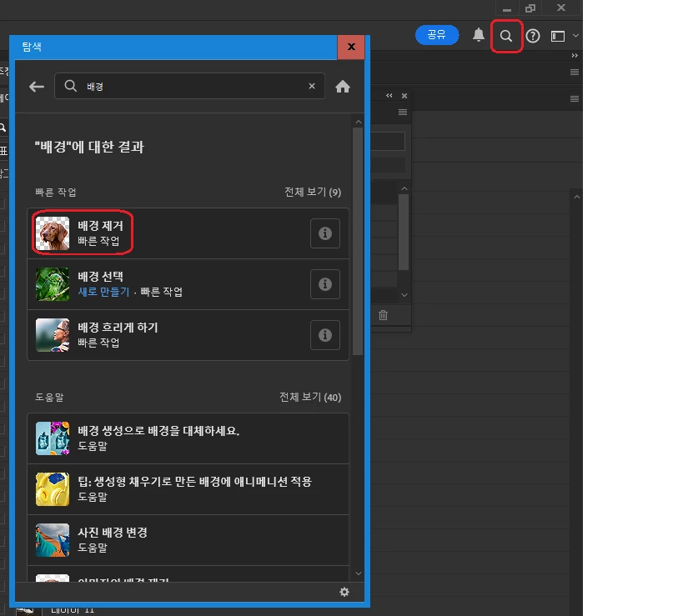Click scroll up arrow in discover panel
693x616 pixels.
(x=359, y=122)
